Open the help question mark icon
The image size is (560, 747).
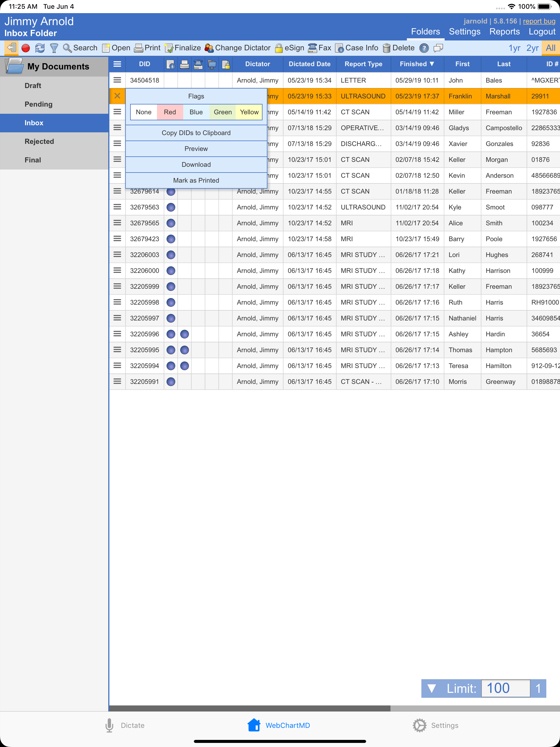[x=424, y=48]
